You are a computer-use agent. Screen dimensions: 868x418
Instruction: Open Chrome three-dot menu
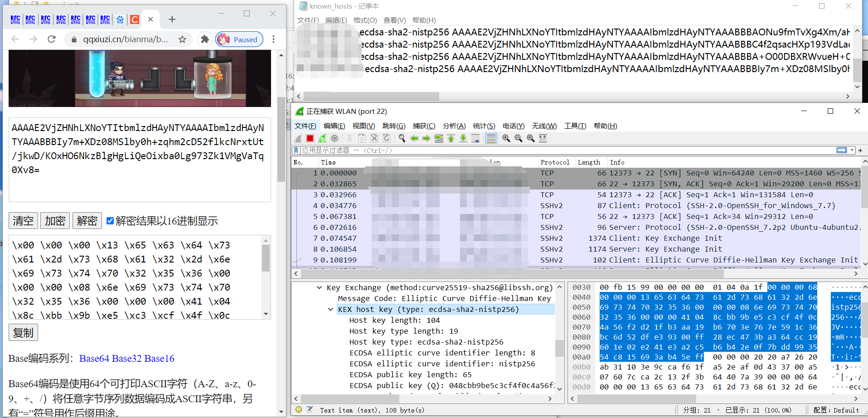273,39
